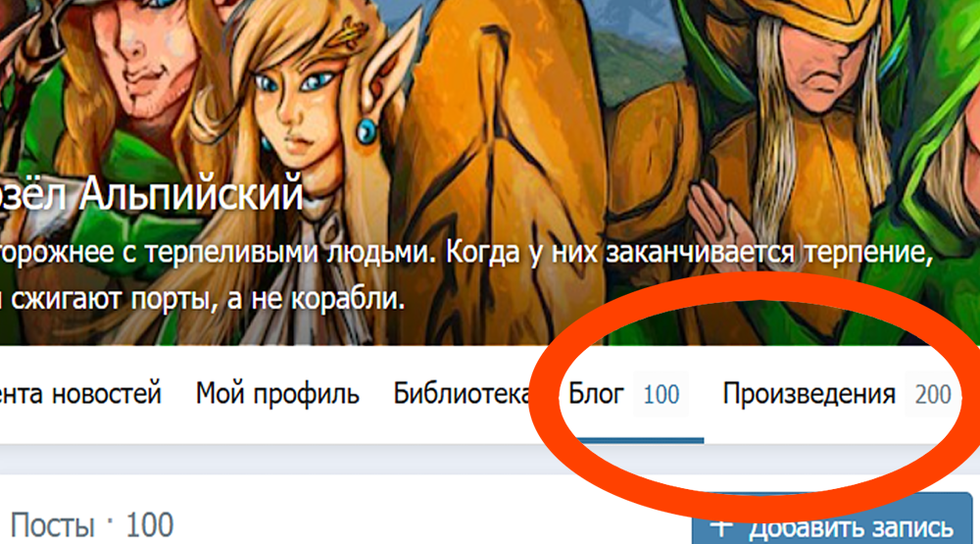Click the status line сжигают порты, а не корабли
The width and height of the screenshot is (980, 544).
tap(203, 299)
